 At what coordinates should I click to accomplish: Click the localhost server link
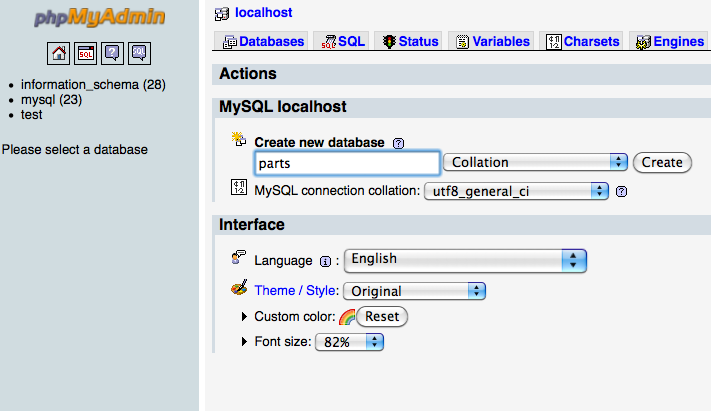pos(263,12)
